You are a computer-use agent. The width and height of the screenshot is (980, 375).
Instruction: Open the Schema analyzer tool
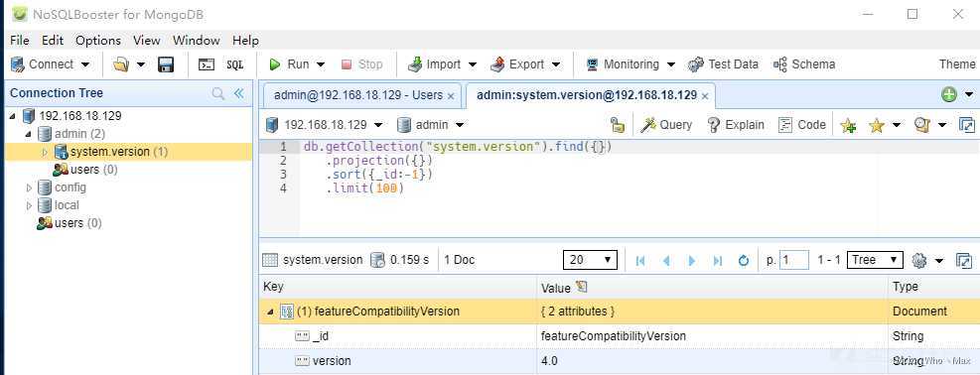[x=803, y=64]
